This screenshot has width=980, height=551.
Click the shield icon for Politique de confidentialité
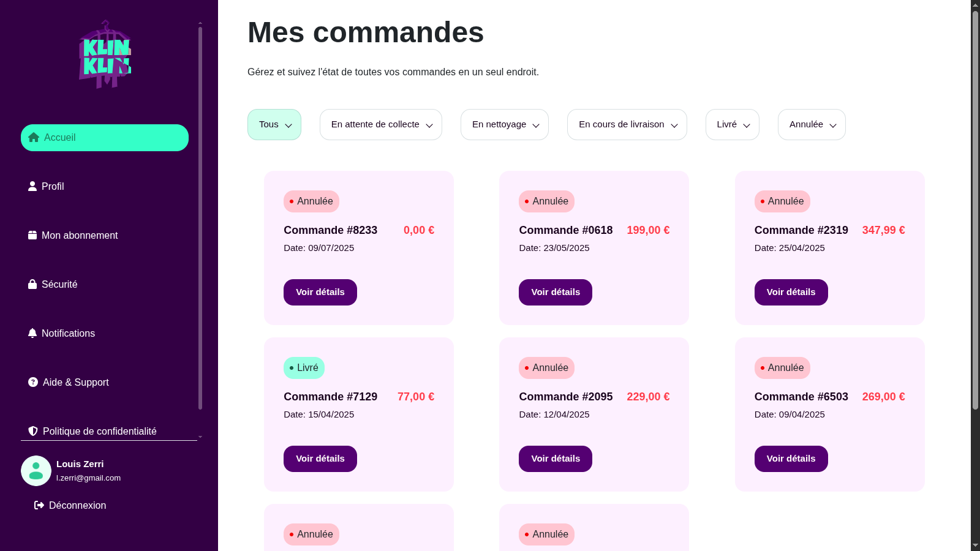point(33,431)
